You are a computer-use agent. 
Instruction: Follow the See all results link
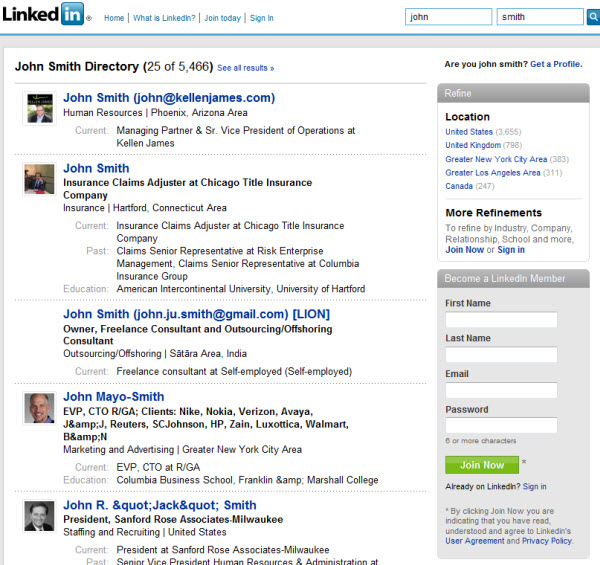pyautogui.click(x=246, y=68)
